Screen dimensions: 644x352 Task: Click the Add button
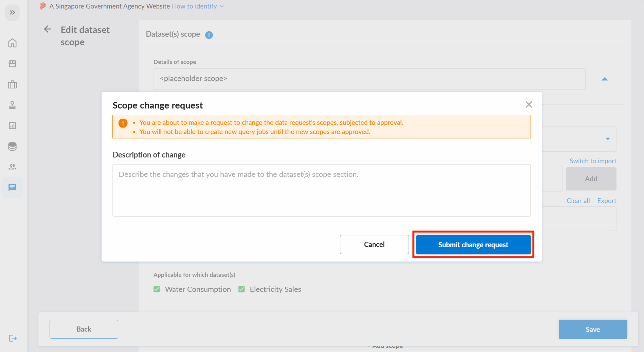pyautogui.click(x=591, y=179)
